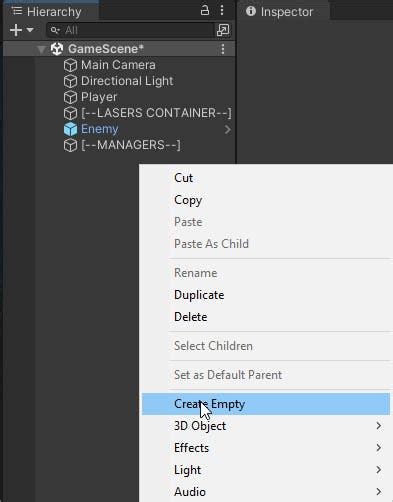Collapse the GameScene foldout arrow

click(41, 49)
